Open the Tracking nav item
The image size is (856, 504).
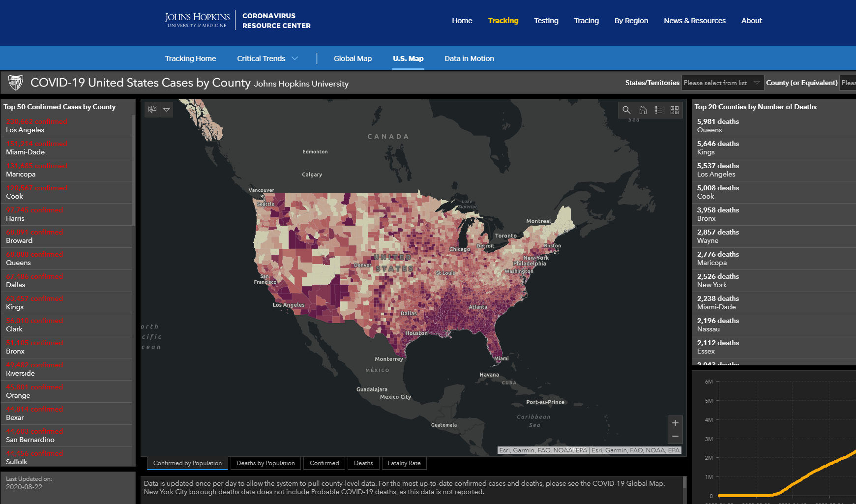(x=503, y=21)
